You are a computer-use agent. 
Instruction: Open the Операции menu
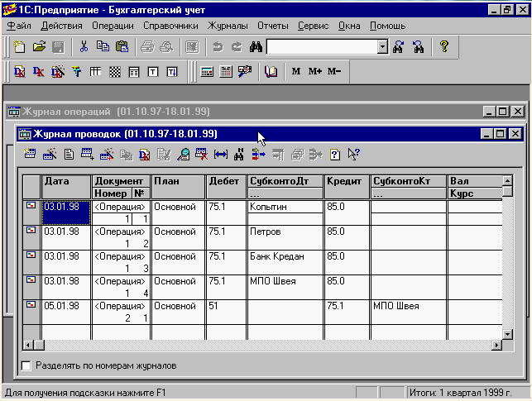tap(113, 26)
